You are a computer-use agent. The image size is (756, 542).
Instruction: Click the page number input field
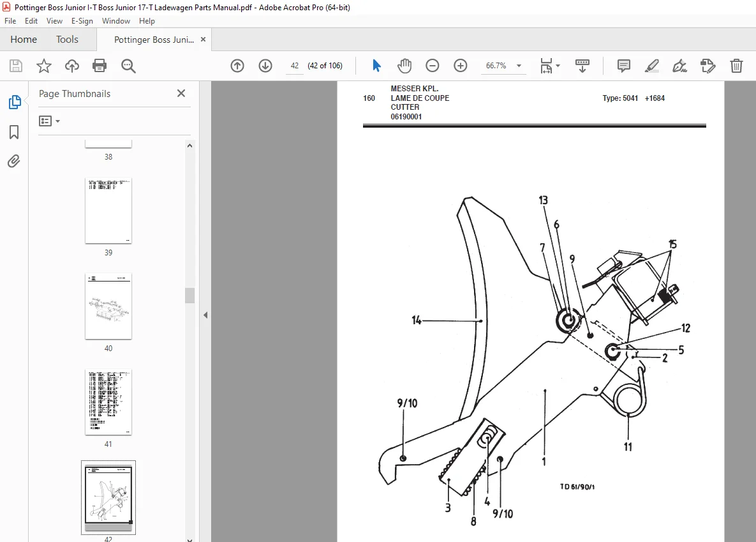[x=295, y=66]
